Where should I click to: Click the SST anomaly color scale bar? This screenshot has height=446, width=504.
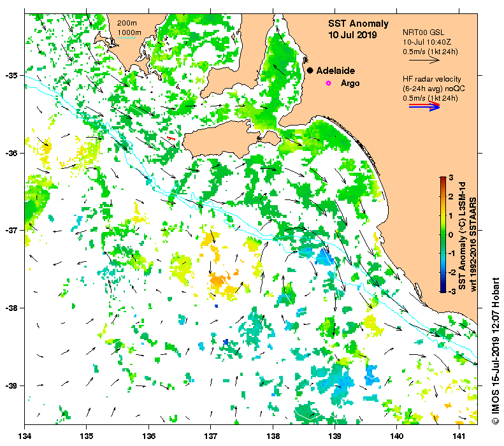tap(443, 234)
